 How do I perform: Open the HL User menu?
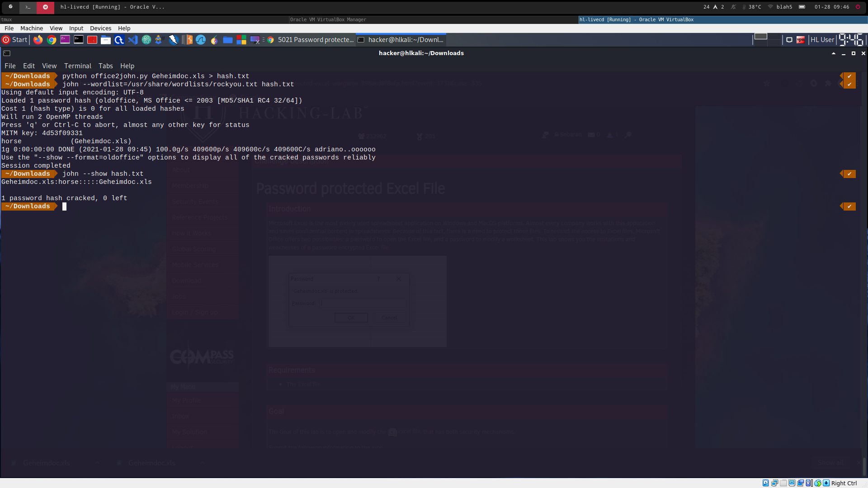tap(822, 40)
